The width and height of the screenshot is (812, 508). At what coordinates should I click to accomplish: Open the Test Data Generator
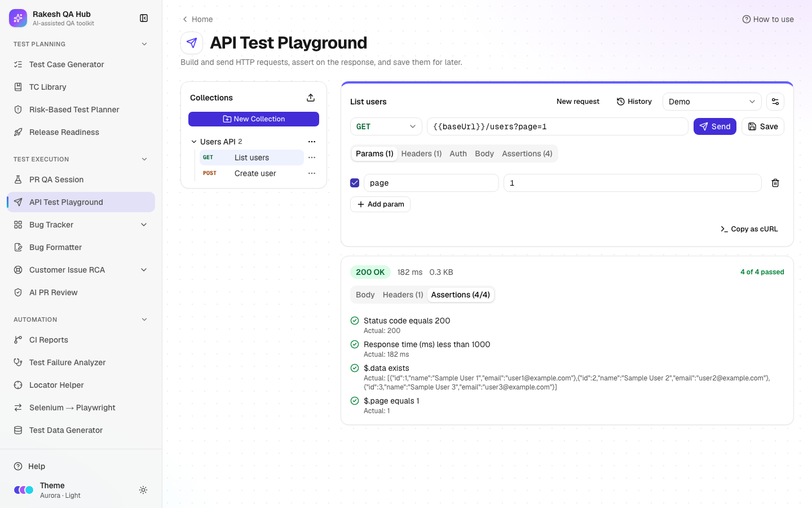[x=81, y=430]
